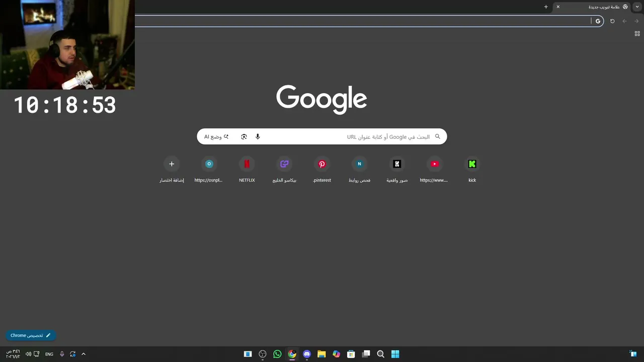Open the kick shortcut tile
The height and width of the screenshot is (362, 644).
pos(472,170)
